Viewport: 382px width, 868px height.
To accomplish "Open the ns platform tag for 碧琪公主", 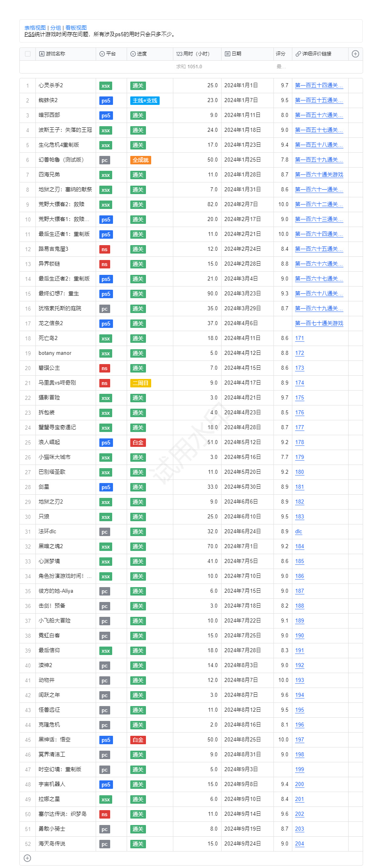I will tap(105, 368).
